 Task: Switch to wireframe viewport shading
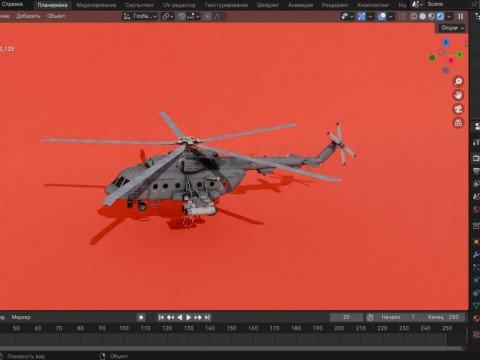pyautogui.click(x=414, y=16)
